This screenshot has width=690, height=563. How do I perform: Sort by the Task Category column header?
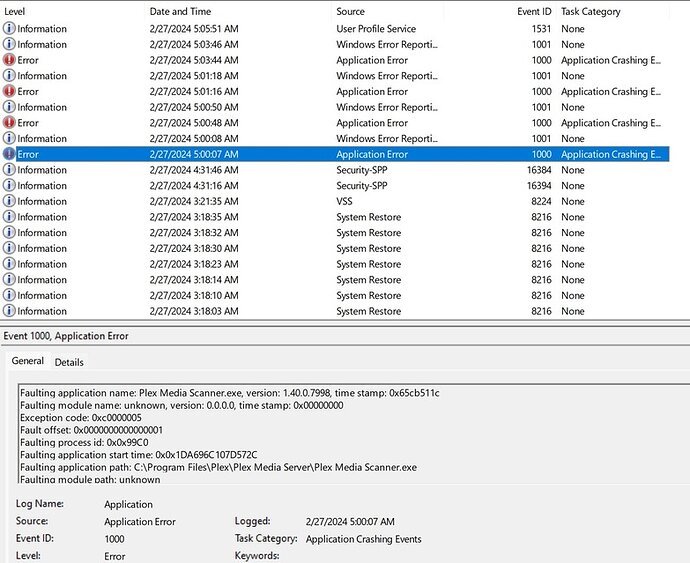tap(591, 11)
